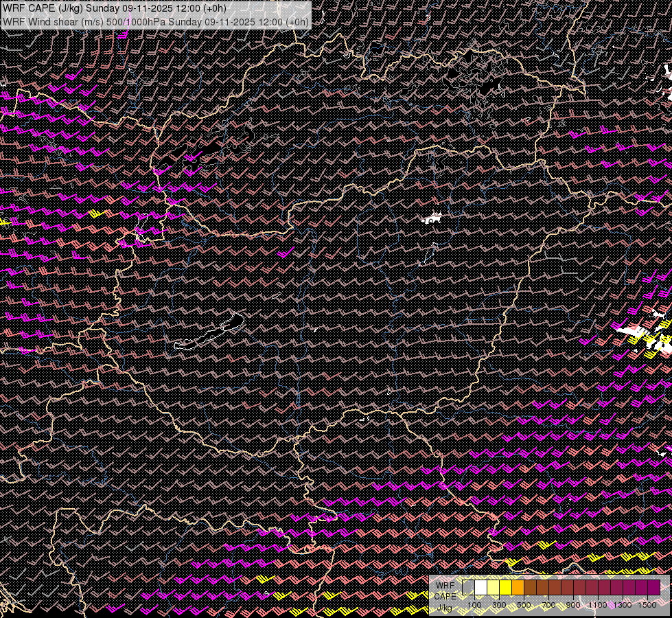Image resolution: width=672 pixels, height=618 pixels.
Task: Click the WRF CAPE title line
Action: 114,8
